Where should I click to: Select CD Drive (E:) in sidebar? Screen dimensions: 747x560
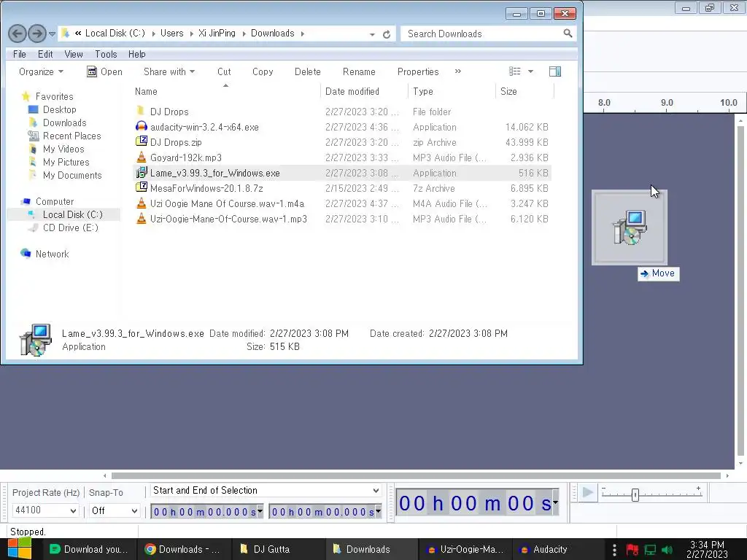pyautogui.click(x=70, y=227)
